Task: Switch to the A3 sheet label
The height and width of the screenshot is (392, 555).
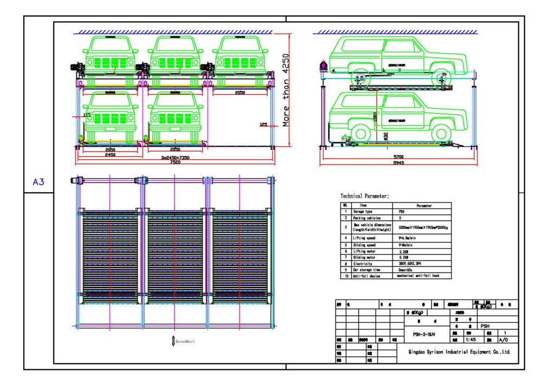Action: pos(39,182)
